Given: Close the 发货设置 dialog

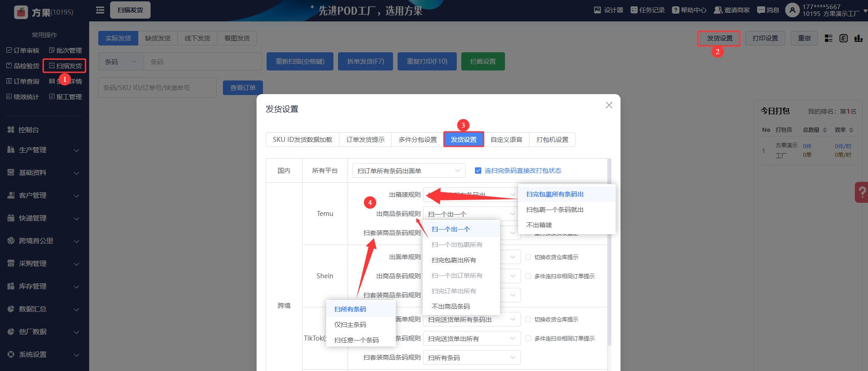Looking at the screenshot, I should point(609,105).
